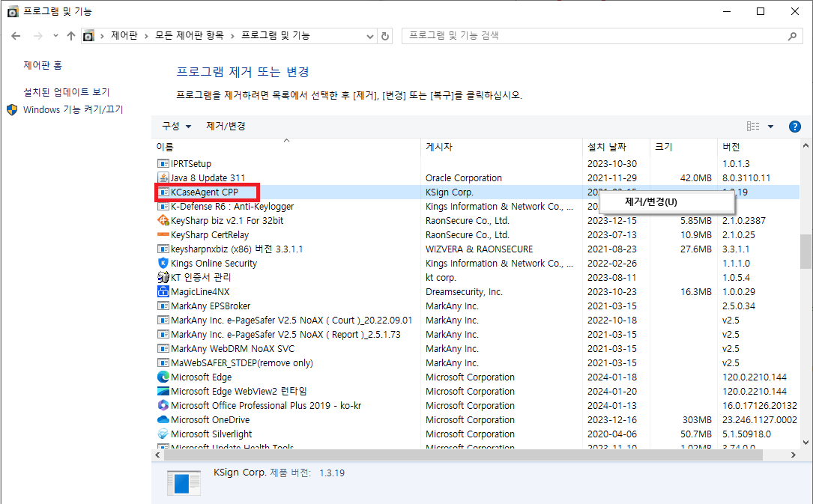Click the 제어판 breadcrumb
The image size is (813, 504).
pyautogui.click(x=124, y=36)
